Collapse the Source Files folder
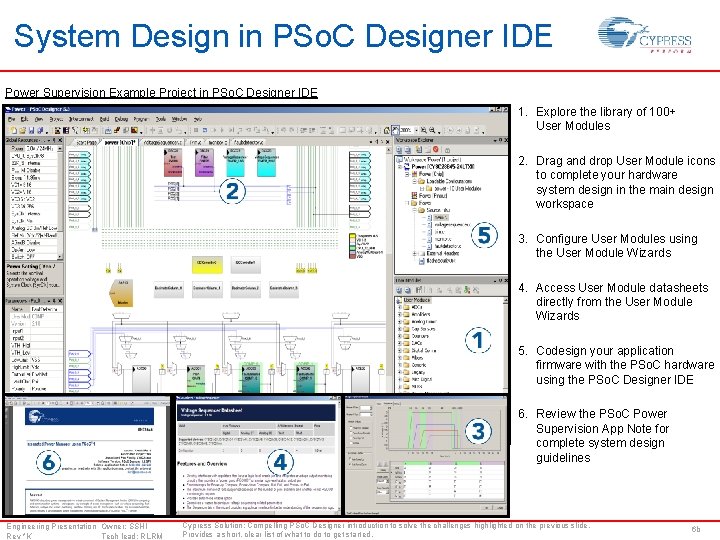Screen dimensions: 720x540 [414, 210]
